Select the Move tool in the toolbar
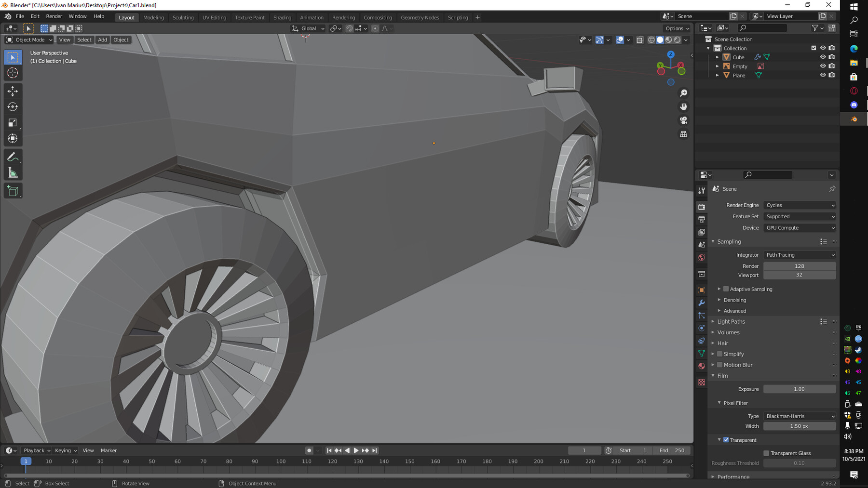The width and height of the screenshot is (868, 488). (x=13, y=91)
